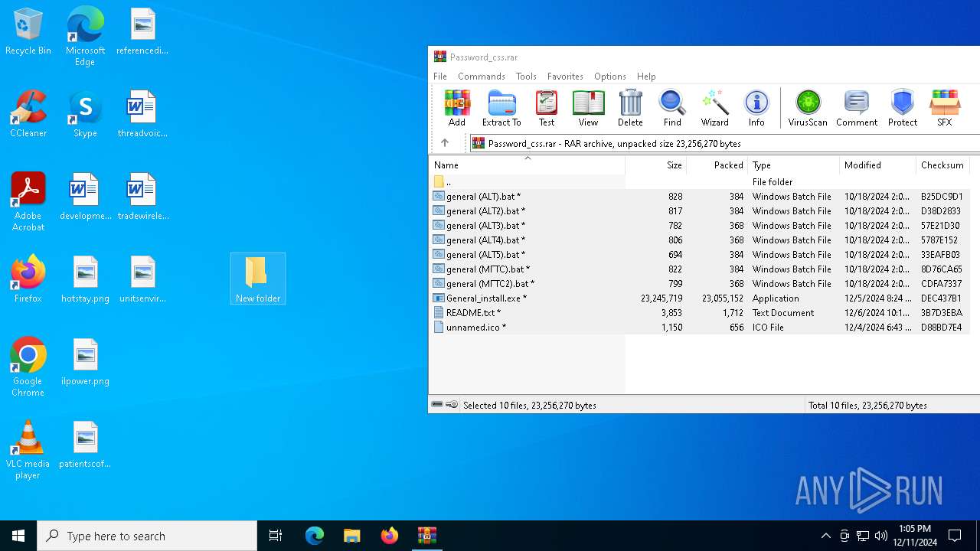Image resolution: width=980 pixels, height=551 pixels.
Task: Select unnamed.ico in the archive
Action: (x=699, y=328)
